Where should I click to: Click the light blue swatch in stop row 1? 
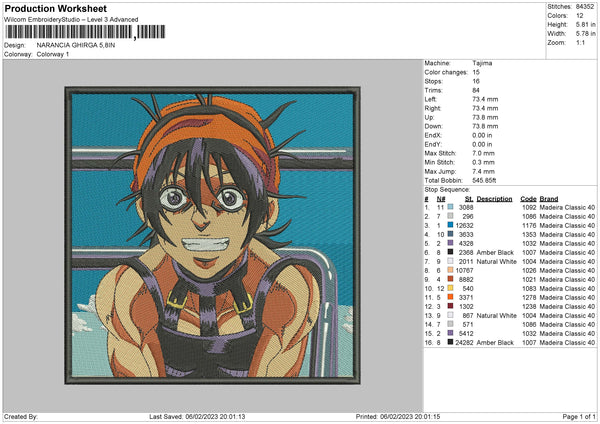pos(450,207)
